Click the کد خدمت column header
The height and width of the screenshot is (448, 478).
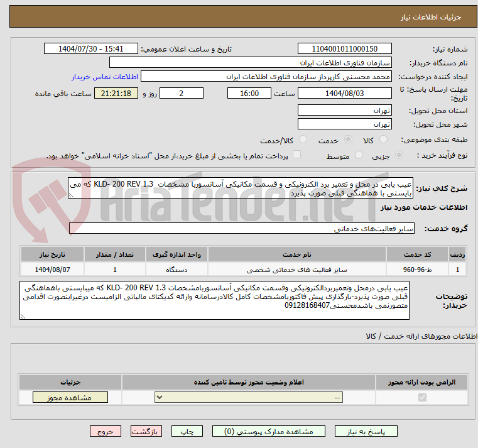[x=417, y=254]
